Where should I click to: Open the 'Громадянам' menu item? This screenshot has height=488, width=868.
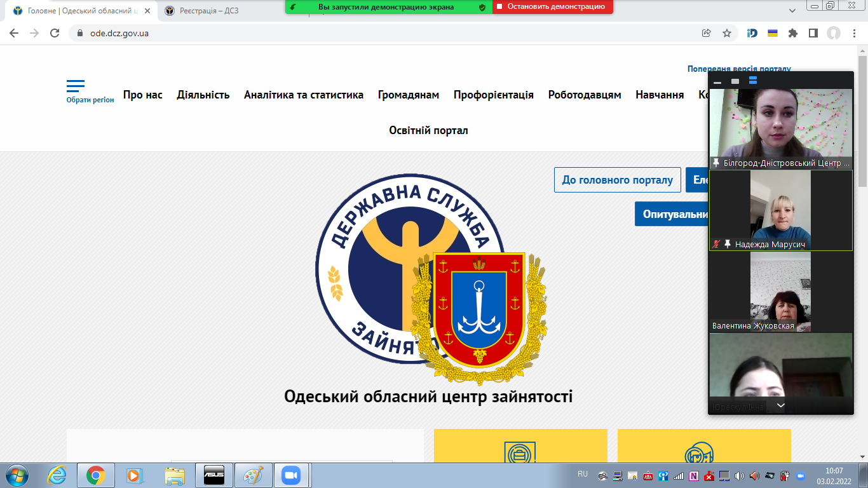(x=408, y=95)
